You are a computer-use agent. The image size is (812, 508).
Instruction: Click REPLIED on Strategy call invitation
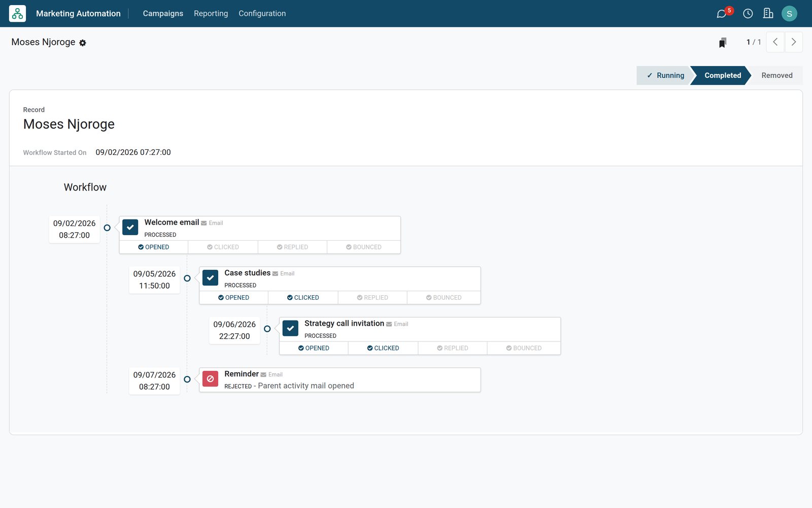[453, 348]
